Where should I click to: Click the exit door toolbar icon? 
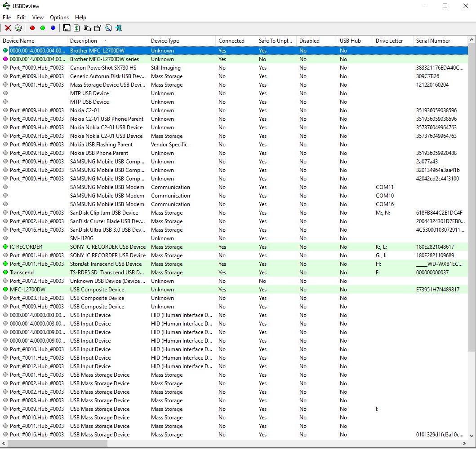(x=119, y=28)
